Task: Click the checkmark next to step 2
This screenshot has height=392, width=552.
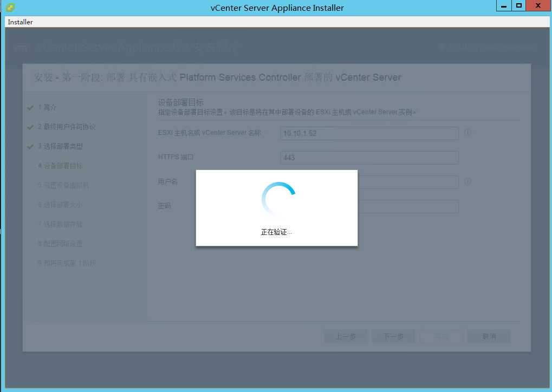Action: point(30,127)
